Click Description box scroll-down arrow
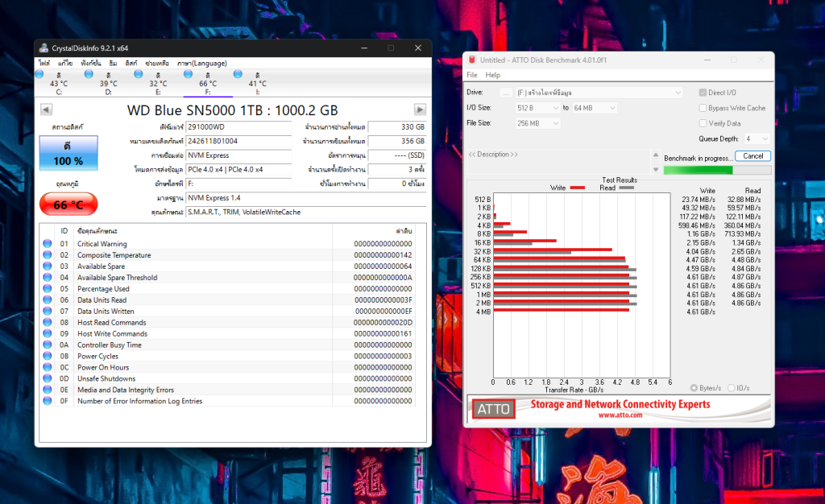The image size is (825, 504). [656, 169]
